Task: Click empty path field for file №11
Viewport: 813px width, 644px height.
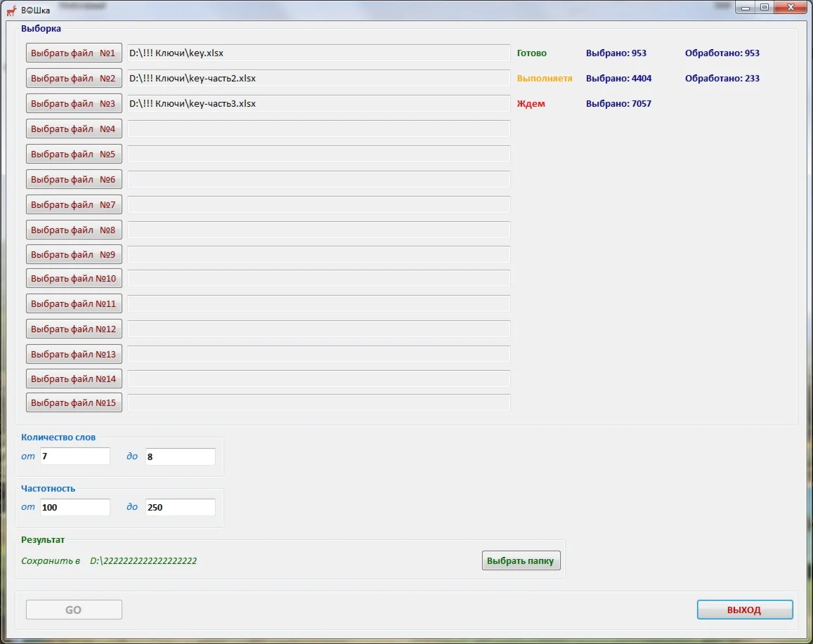Action: point(319,303)
